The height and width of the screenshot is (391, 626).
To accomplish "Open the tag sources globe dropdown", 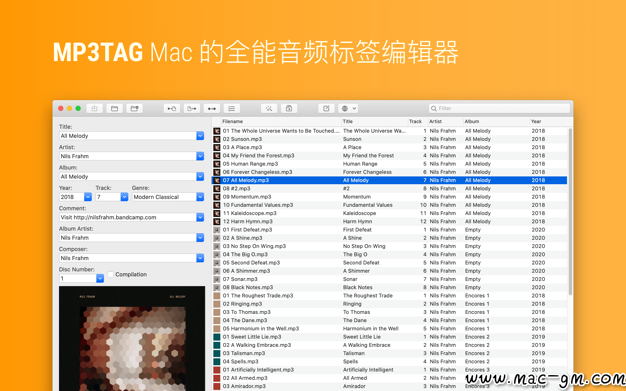I will (x=348, y=108).
